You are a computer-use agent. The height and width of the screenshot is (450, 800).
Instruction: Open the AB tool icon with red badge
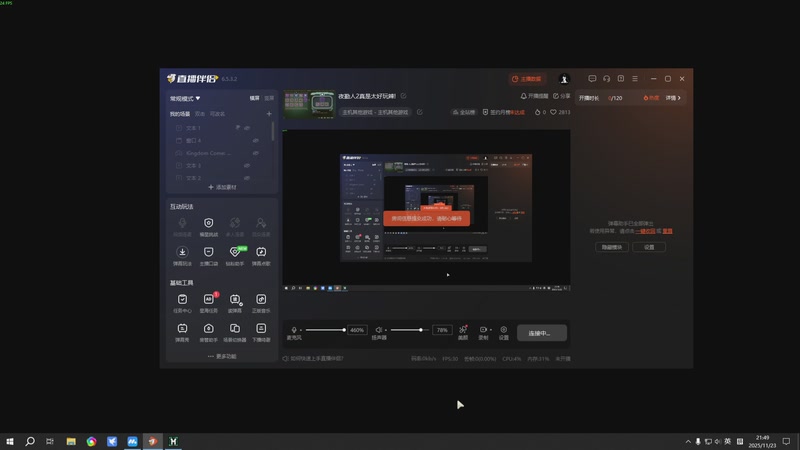point(209,299)
